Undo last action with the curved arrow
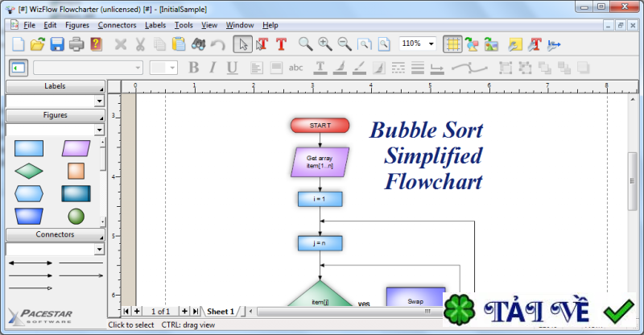Image resolution: width=644 pixels, height=335 pixels. (218, 44)
